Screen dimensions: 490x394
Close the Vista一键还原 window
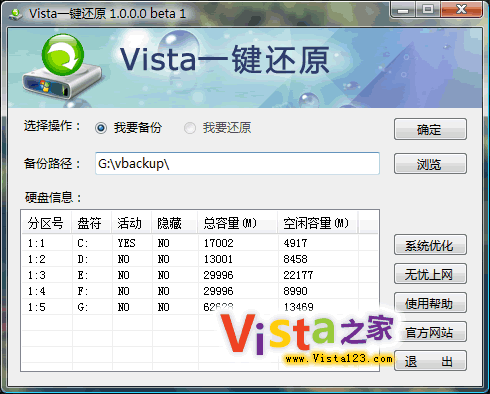(x=461, y=9)
